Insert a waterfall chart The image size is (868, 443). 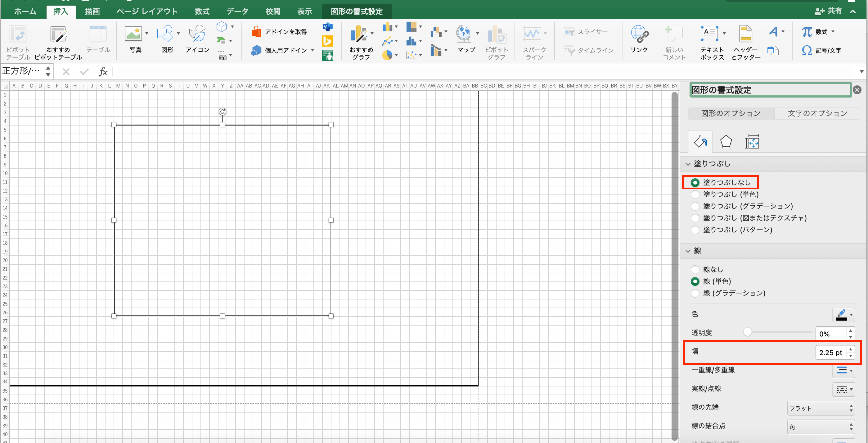click(436, 32)
